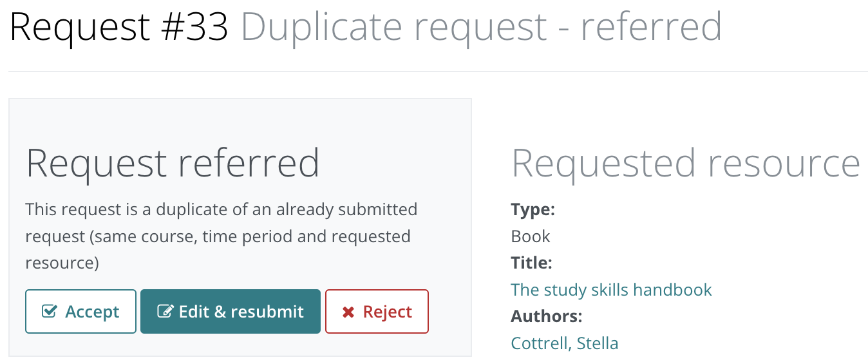Accept the referred duplicate request
This screenshot has width=868, height=362.
coord(81,312)
